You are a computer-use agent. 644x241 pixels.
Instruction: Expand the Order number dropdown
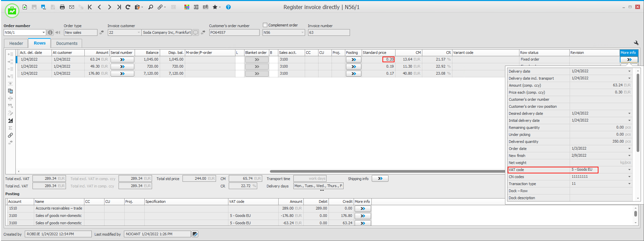click(x=44, y=32)
